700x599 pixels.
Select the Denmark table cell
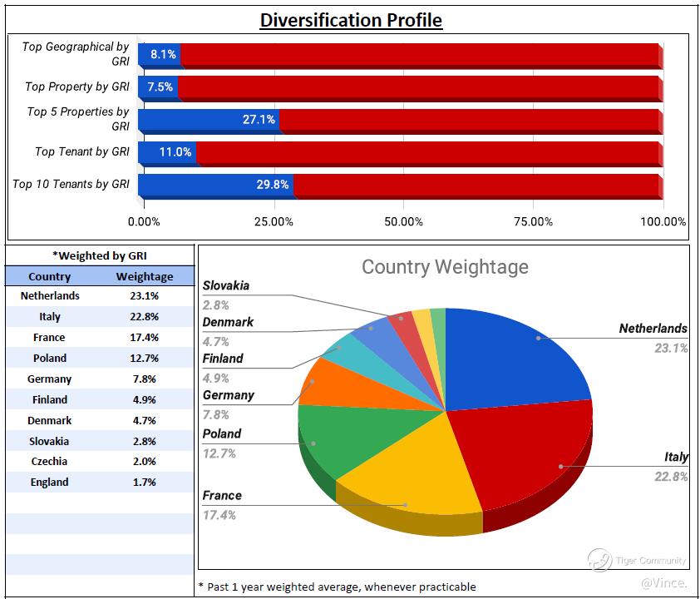(50, 420)
